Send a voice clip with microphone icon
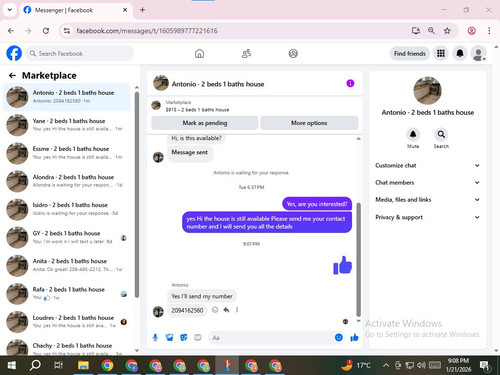This screenshot has width=500, height=375. click(x=155, y=338)
